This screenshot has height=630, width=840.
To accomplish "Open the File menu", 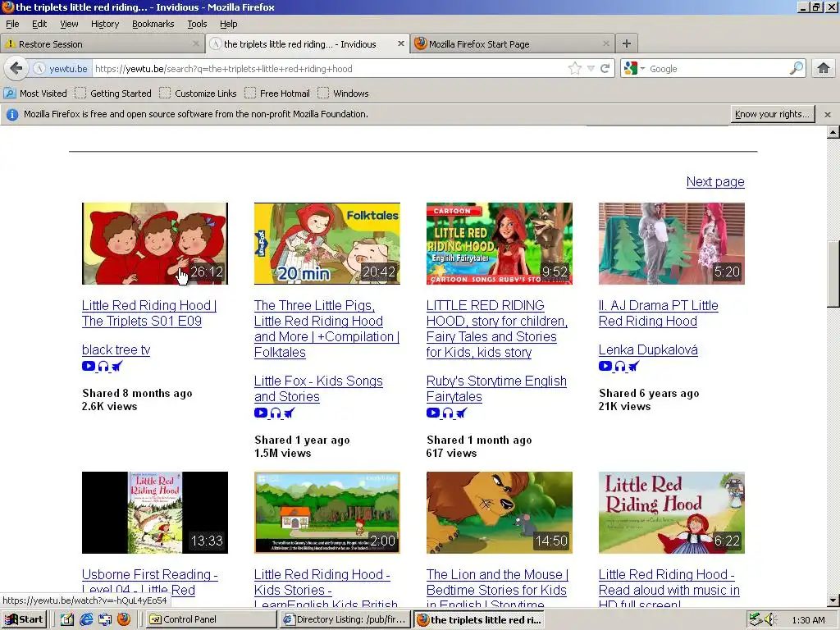I will [x=12, y=24].
